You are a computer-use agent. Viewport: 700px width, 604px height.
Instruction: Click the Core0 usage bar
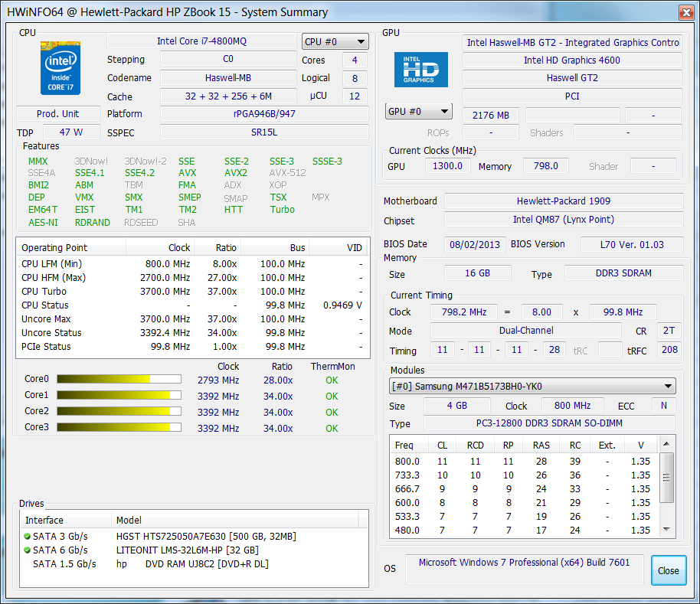tap(119, 379)
